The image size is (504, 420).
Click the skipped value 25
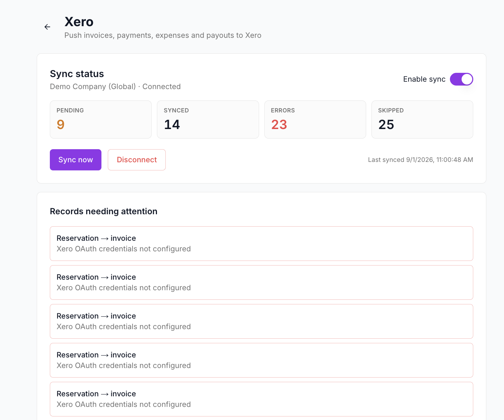click(x=386, y=124)
